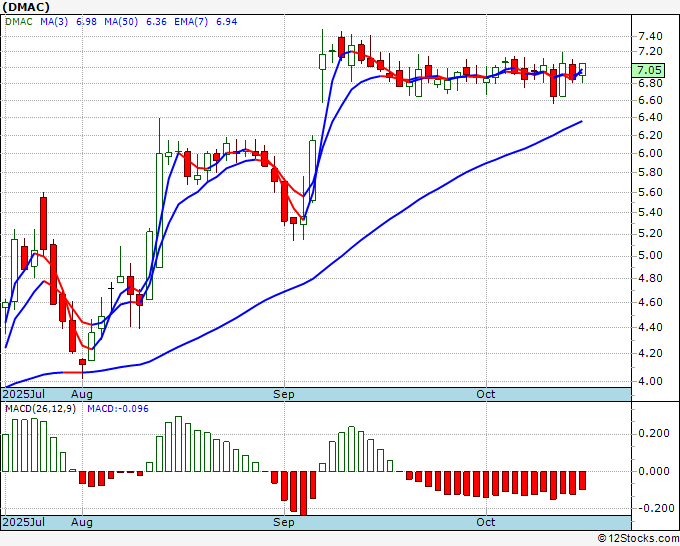Select the 7.40 price axis label
680x546 pixels.
(x=650, y=36)
